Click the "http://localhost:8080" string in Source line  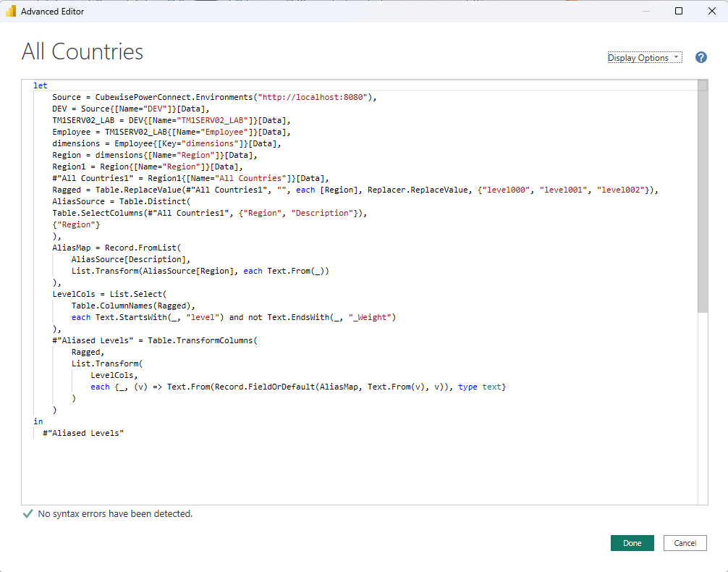[x=313, y=97]
